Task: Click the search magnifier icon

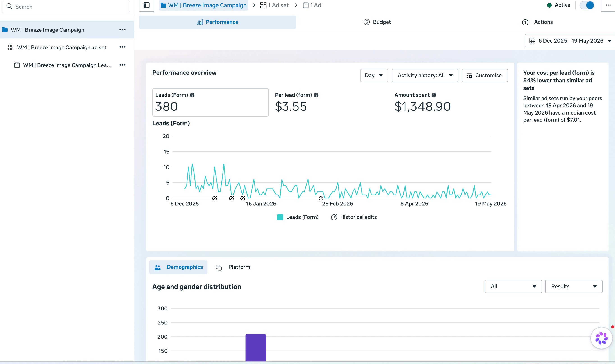Action: click(x=9, y=6)
